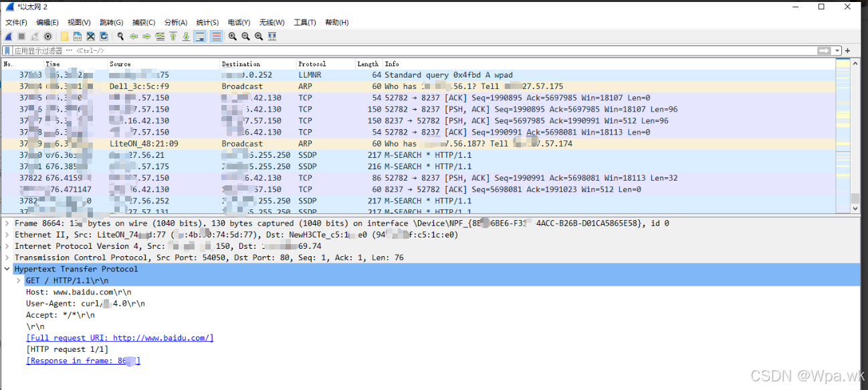868x390 pixels.
Task: Follow the Response in frame link
Action: click(x=83, y=361)
